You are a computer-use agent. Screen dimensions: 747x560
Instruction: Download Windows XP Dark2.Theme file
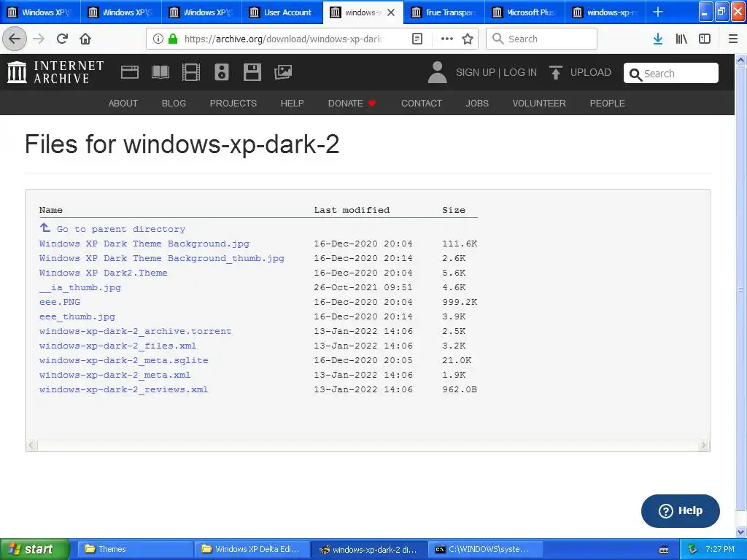pyautogui.click(x=104, y=273)
